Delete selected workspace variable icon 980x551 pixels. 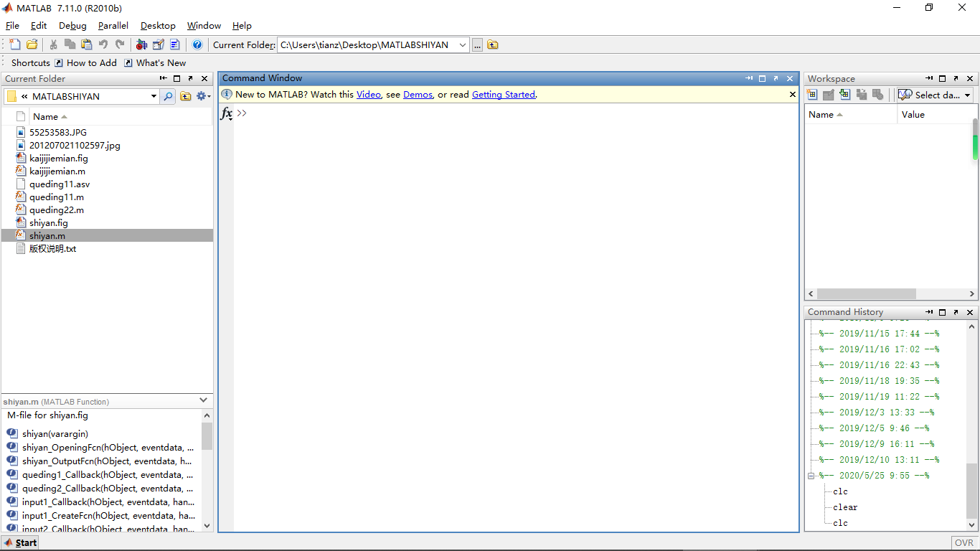point(877,95)
